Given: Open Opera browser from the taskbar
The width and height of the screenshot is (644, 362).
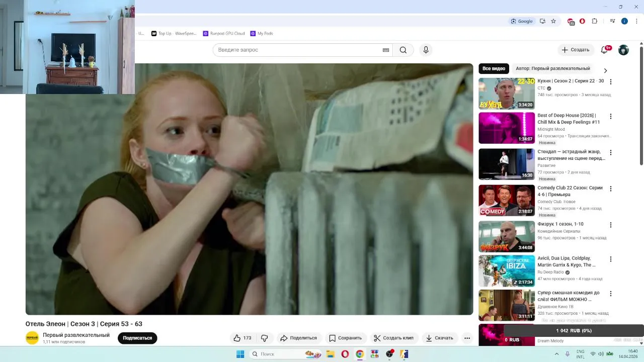Looking at the screenshot, I should point(345,354).
